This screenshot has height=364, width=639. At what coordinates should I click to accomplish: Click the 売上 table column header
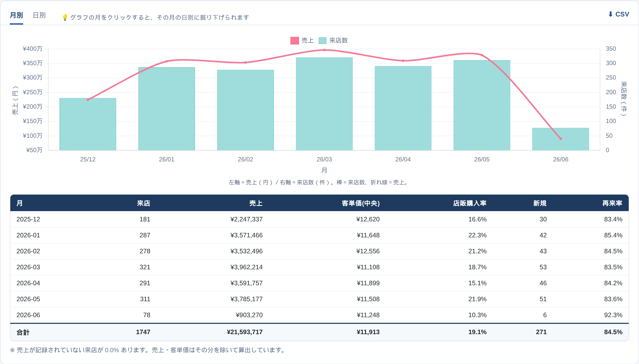[x=256, y=203]
